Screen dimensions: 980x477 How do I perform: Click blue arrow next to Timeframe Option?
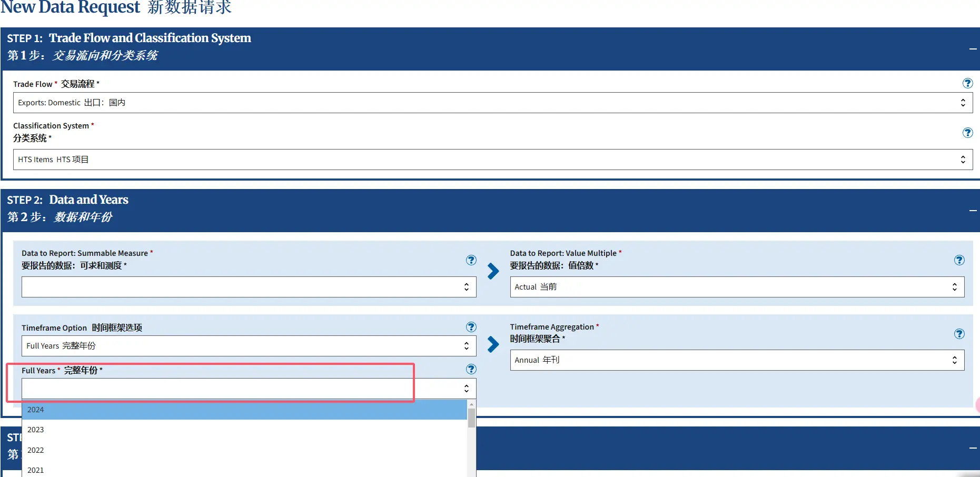[493, 344]
